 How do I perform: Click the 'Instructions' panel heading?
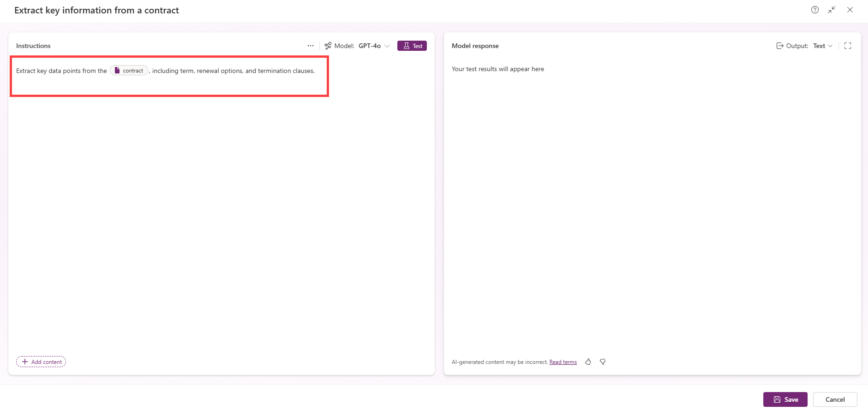pos(33,46)
